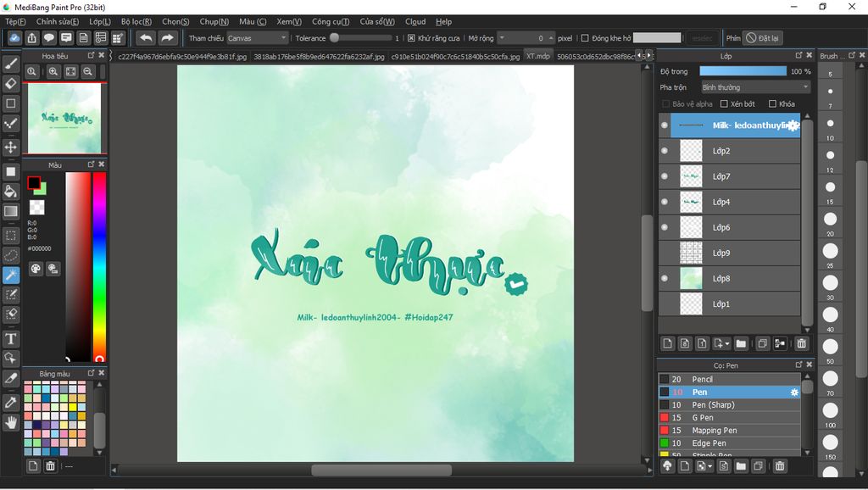Choose the Gradient tool
The height and width of the screenshot is (490, 868).
(x=10, y=211)
